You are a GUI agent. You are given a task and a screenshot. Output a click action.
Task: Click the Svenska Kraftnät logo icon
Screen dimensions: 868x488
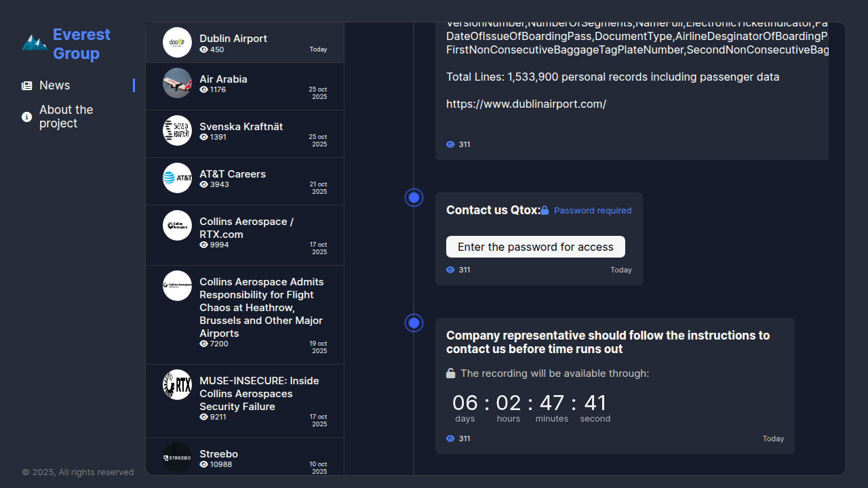[x=177, y=131]
